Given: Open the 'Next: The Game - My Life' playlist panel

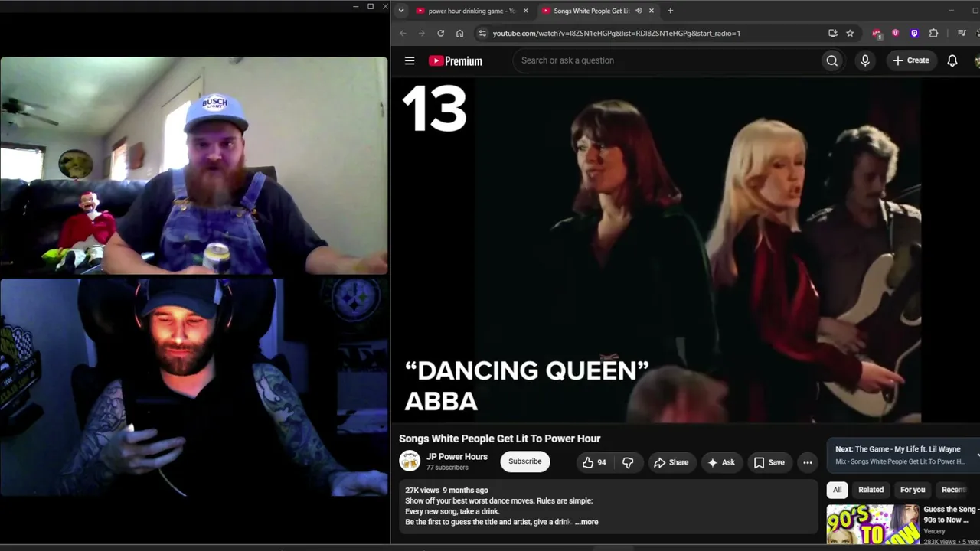Looking at the screenshot, I should tap(903, 455).
